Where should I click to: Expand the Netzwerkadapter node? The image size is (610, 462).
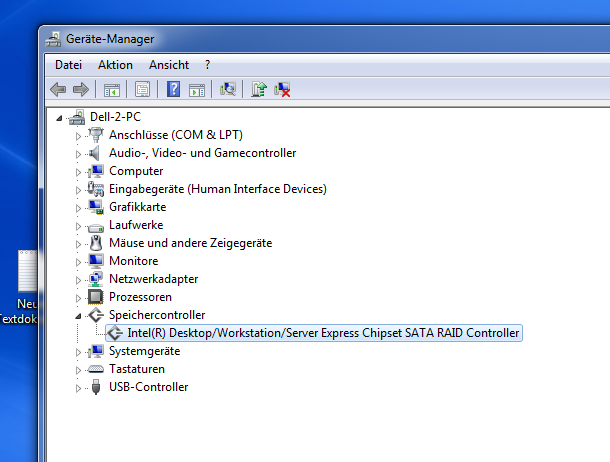[78, 280]
